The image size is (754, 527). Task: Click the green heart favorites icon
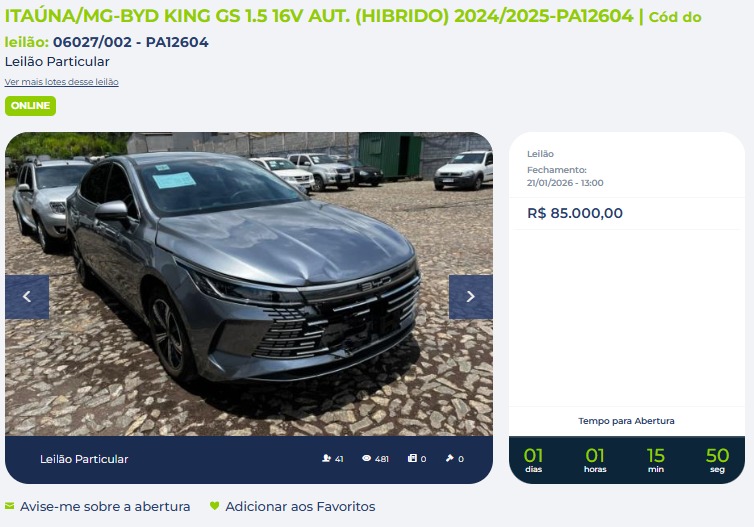click(x=214, y=506)
